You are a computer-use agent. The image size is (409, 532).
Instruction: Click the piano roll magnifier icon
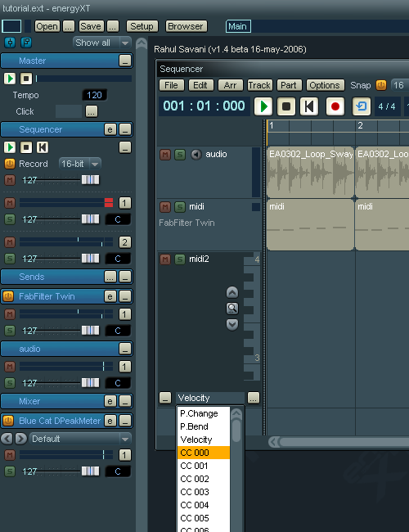pos(232,309)
